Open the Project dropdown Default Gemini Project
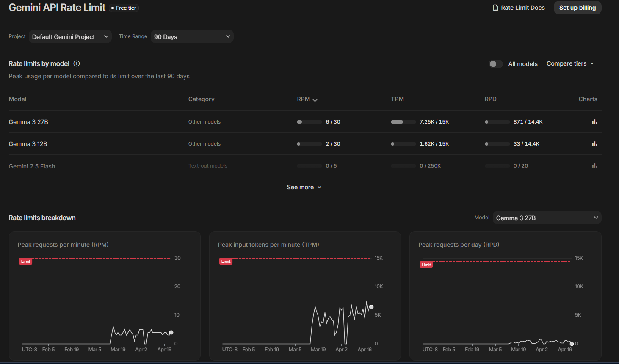Viewport: 619px width, 364px height. [x=70, y=37]
